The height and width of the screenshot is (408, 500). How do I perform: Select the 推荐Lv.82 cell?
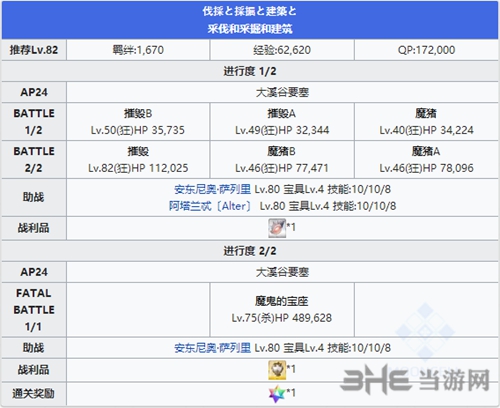click(34, 50)
